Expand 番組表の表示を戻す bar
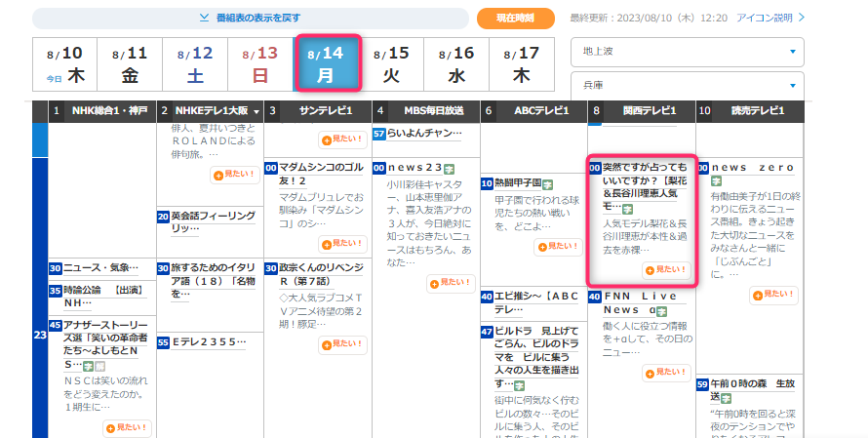This screenshot has height=438, width=868. click(250, 18)
